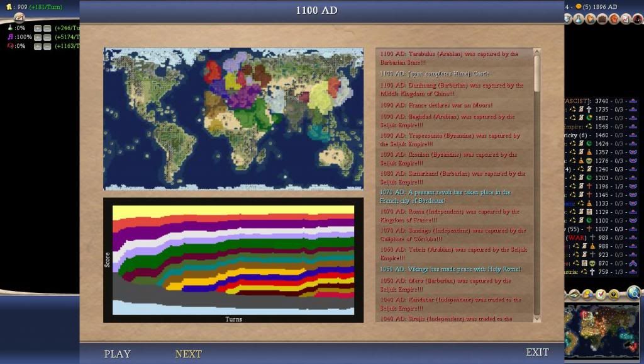Click the magnifier minimap option icon

click(x=614, y=295)
